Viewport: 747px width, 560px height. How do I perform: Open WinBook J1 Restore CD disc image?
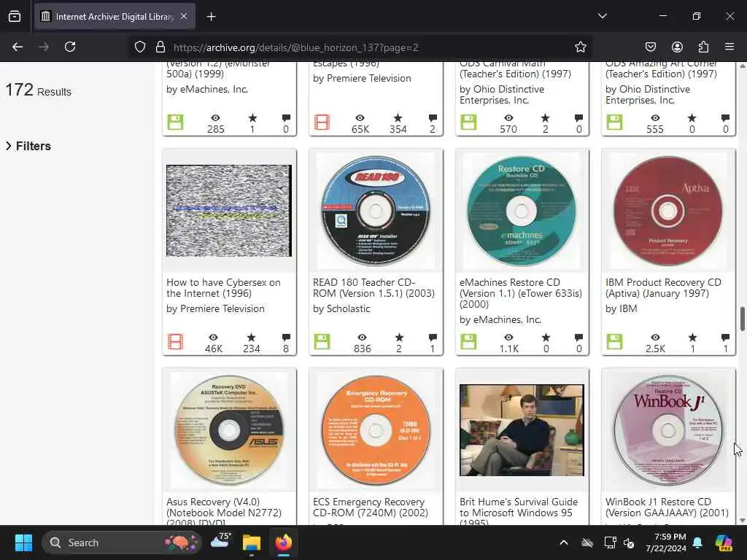click(668, 430)
